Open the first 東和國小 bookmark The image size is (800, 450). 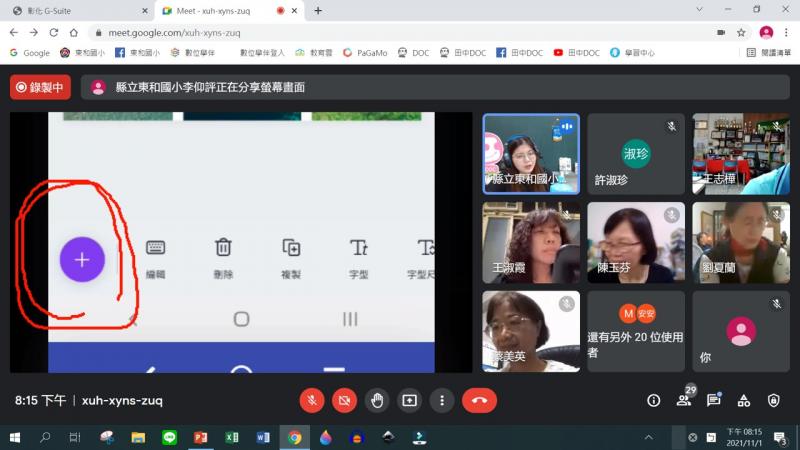click(x=83, y=53)
